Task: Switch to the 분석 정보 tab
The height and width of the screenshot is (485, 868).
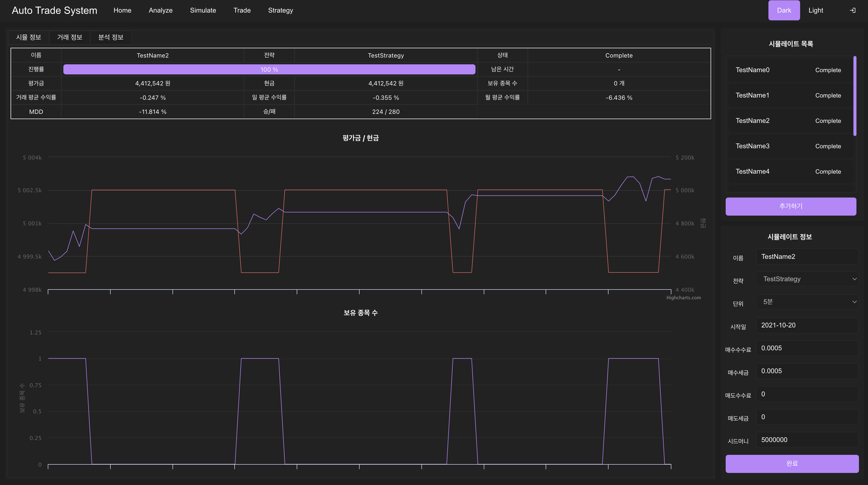Action: (111, 37)
